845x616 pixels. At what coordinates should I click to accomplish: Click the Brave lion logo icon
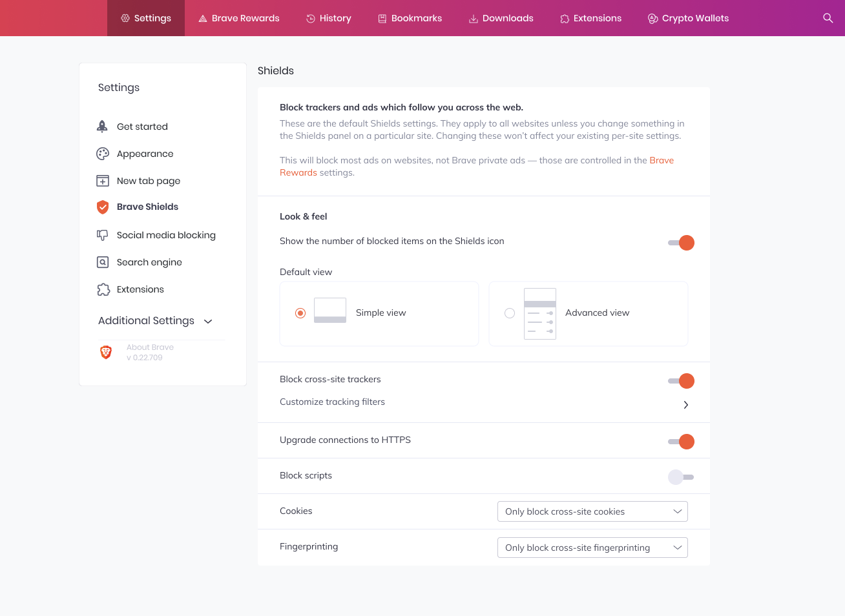pyautogui.click(x=106, y=352)
